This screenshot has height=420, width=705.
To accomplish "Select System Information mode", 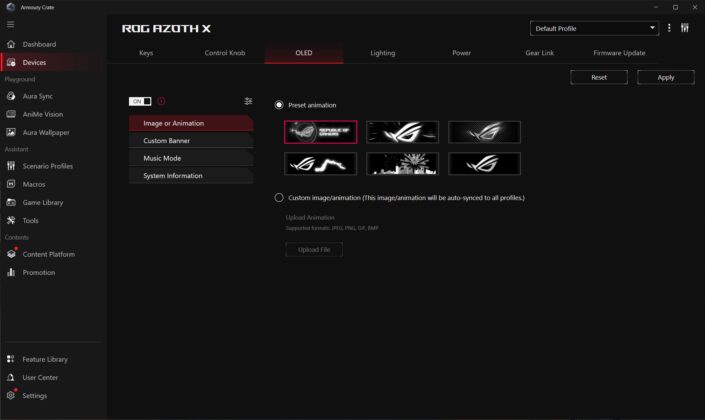I will click(191, 175).
